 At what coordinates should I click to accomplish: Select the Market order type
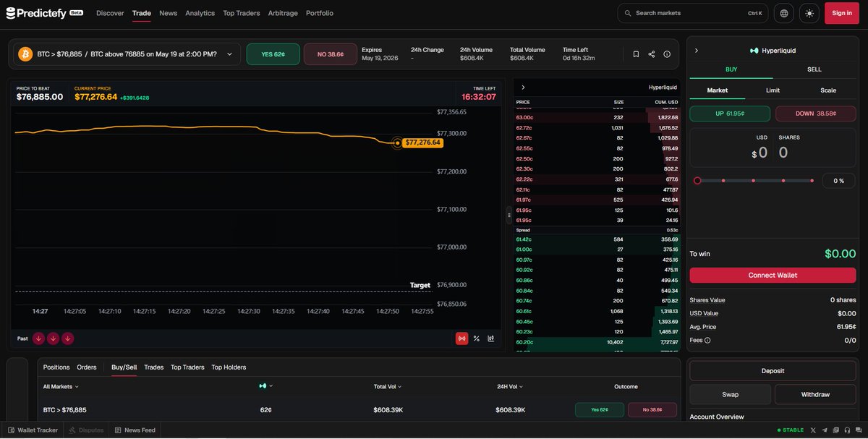[x=717, y=90]
